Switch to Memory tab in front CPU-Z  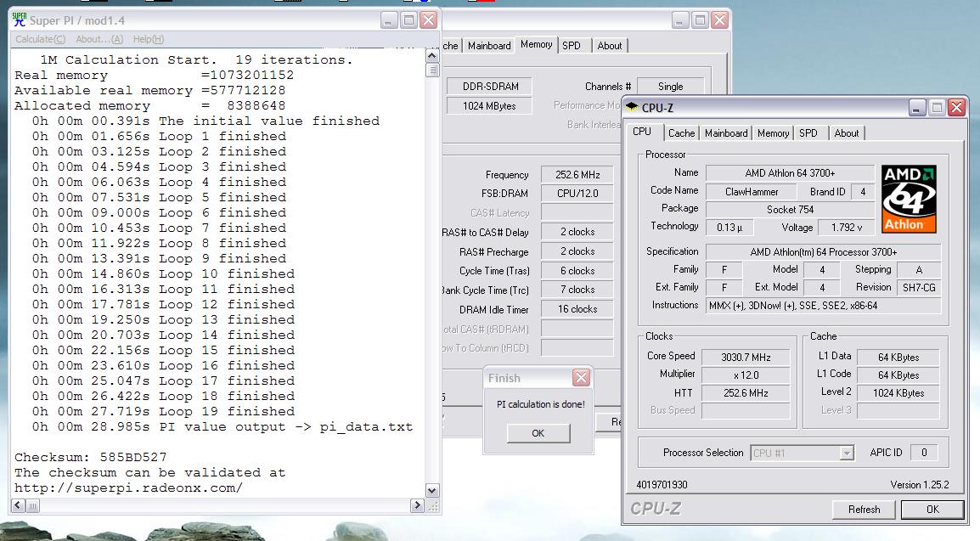(x=773, y=133)
